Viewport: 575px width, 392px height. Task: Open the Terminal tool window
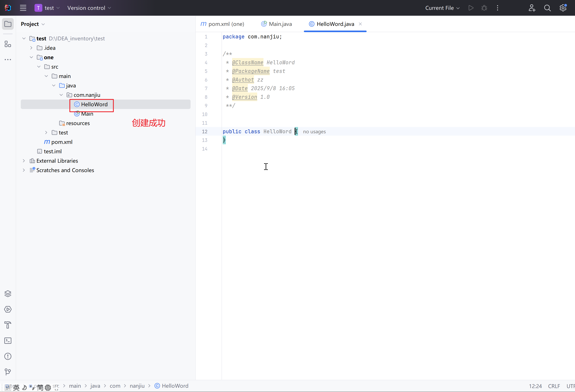8,341
